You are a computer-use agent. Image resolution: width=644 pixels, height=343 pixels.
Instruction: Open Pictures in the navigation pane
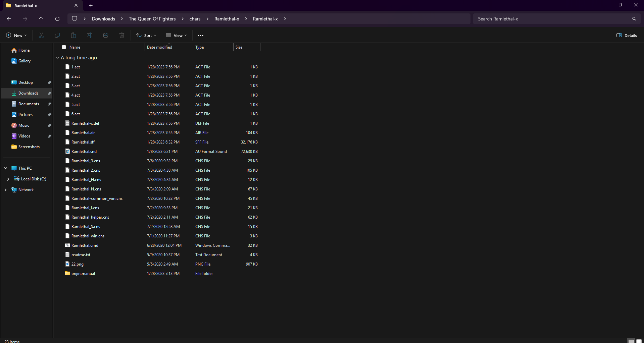tap(26, 115)
